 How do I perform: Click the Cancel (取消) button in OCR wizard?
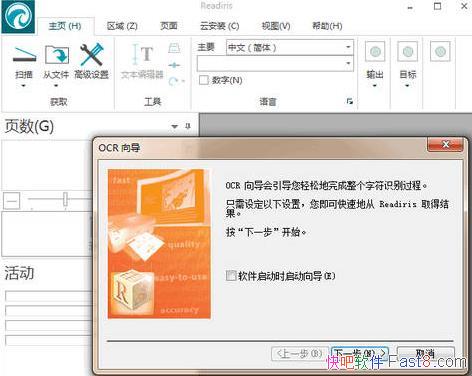[426, 353]
